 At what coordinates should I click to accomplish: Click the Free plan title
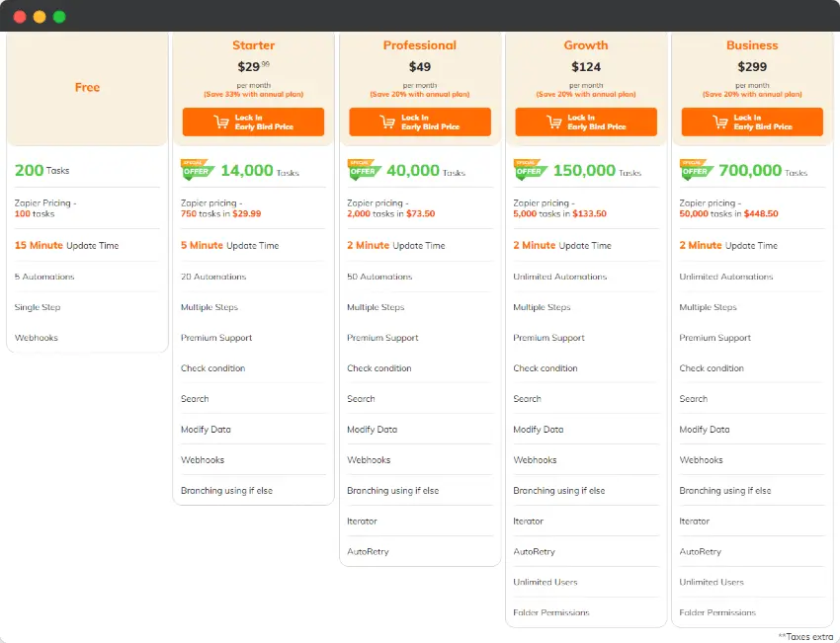pyautogui.click(x=87, y=87)
